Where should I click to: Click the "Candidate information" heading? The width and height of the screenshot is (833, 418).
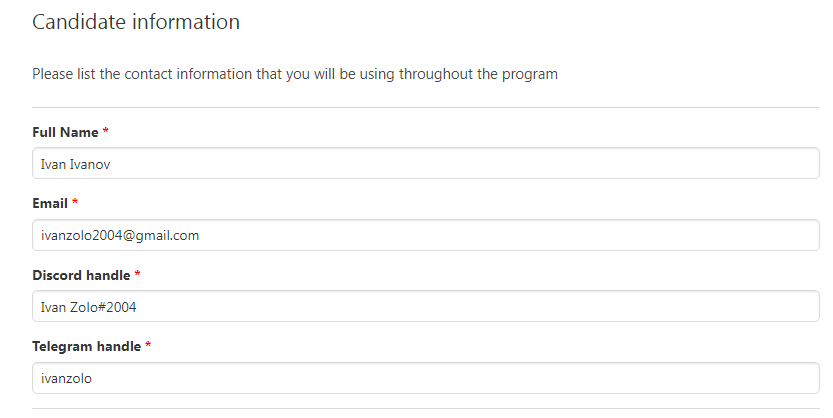[x=136, y=22]
